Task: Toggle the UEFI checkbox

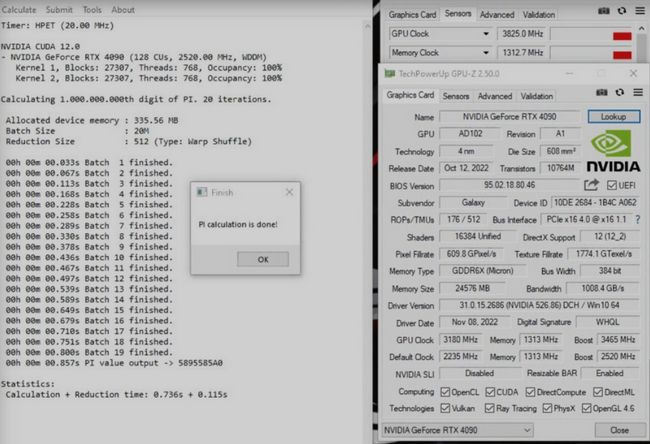Action: point(611,185)
